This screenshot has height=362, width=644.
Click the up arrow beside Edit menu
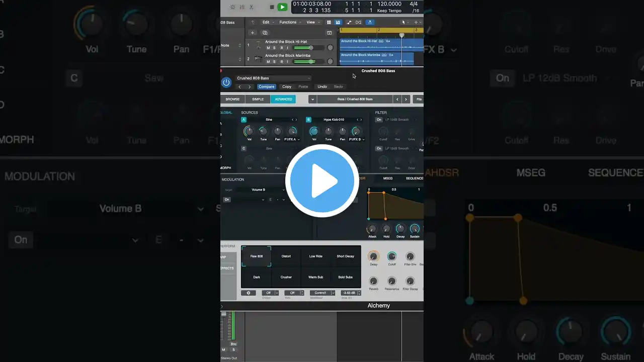tap(253, 22)
